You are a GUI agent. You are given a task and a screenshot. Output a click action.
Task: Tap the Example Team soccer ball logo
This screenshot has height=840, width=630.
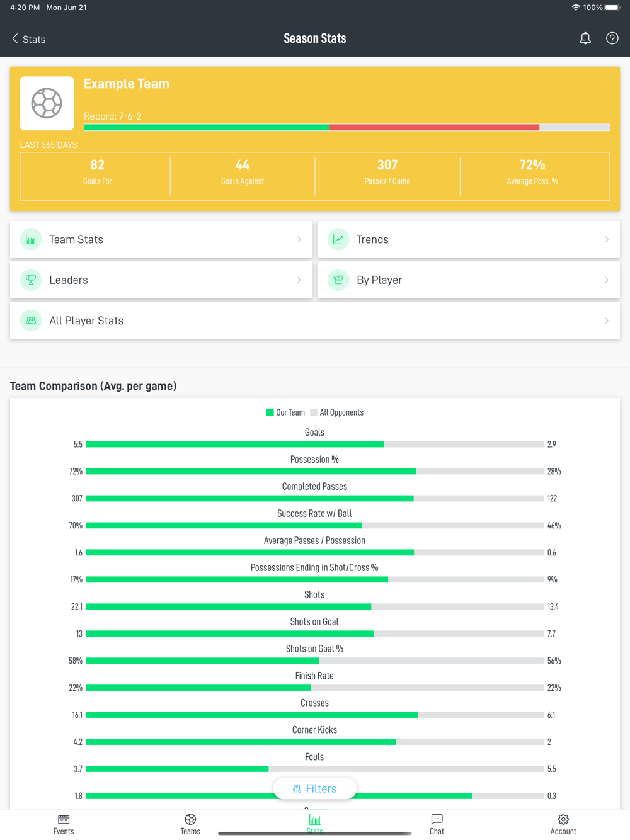click(x=47, y=103)
